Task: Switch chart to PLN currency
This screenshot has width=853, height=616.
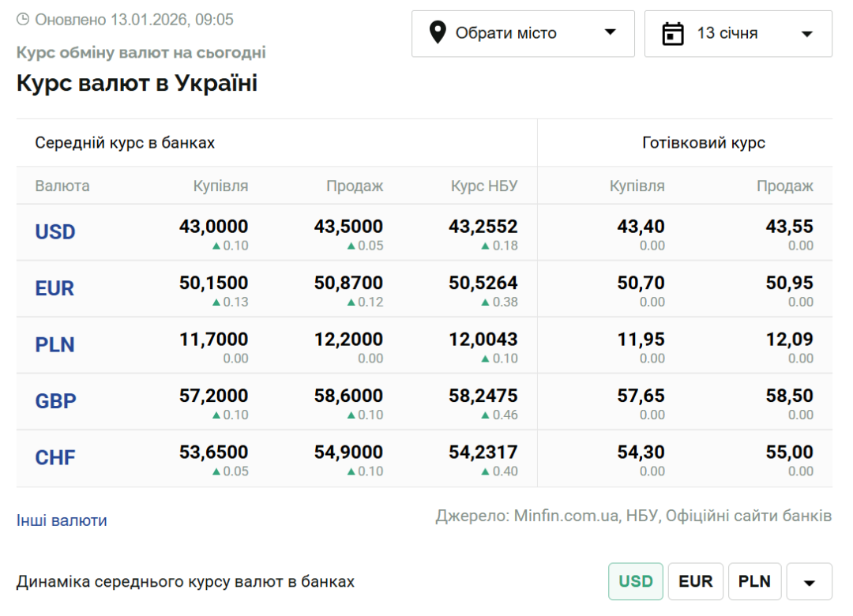Action: point(754,581)
